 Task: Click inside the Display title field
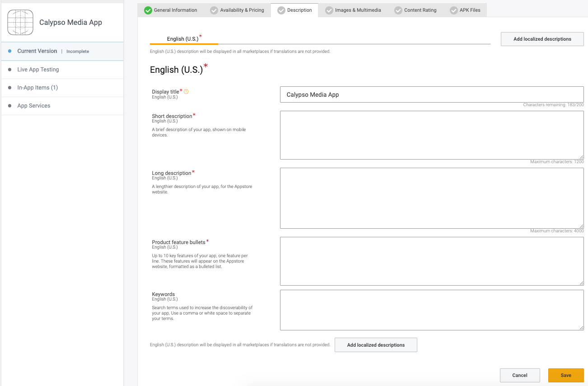point(431,94)
